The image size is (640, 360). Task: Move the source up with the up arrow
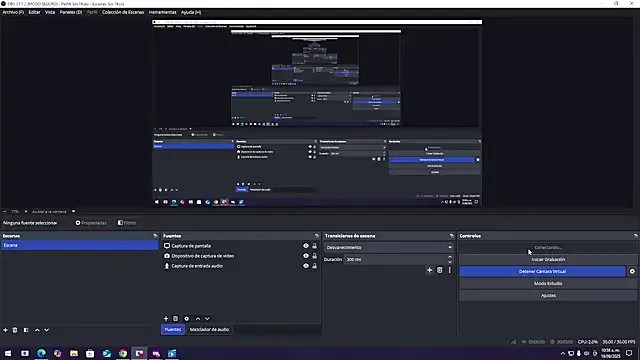198,319
